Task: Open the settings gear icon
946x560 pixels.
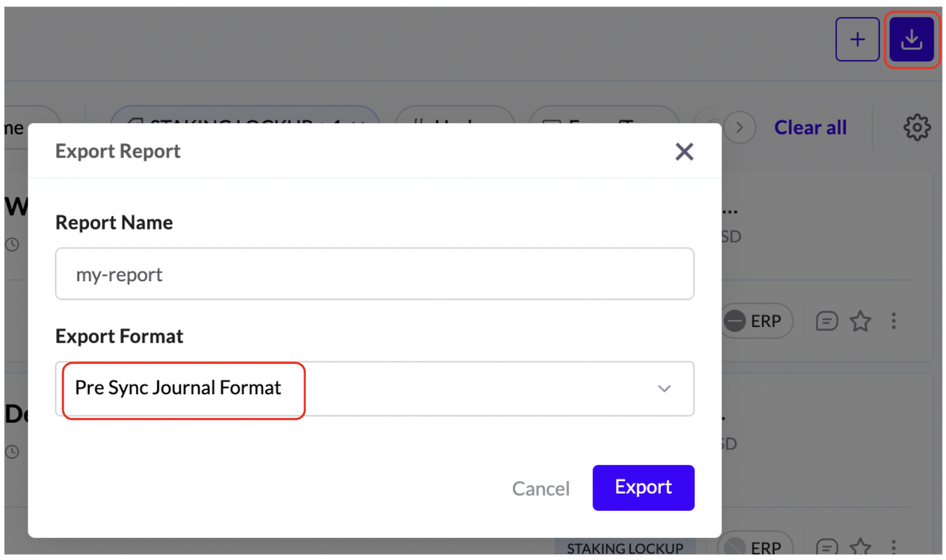Action: [x=916, y=127]
